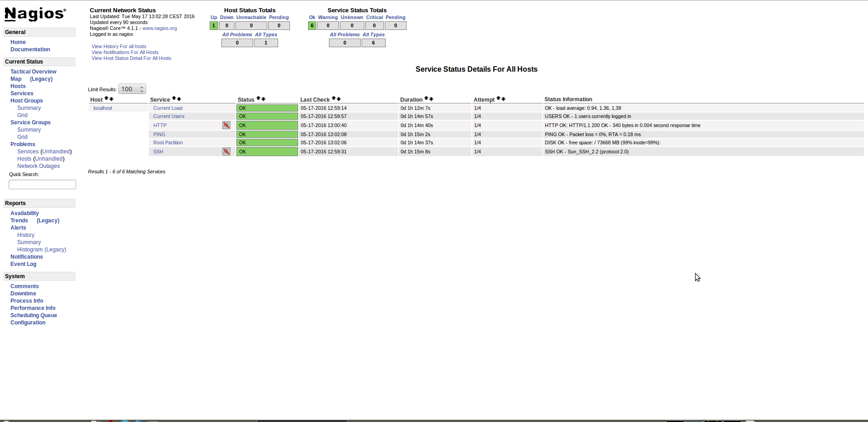This screenshot has height=422, width=868.
Task: Sort Host column ascending with up arrow
Action: click(107, 98)
